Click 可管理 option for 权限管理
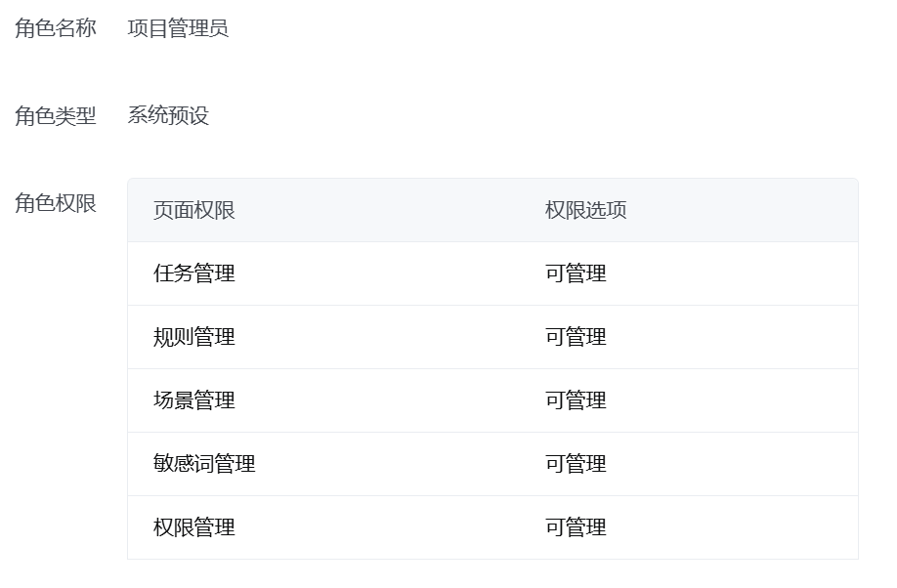This screenshot has width=897, height=588. click(576, 527)
